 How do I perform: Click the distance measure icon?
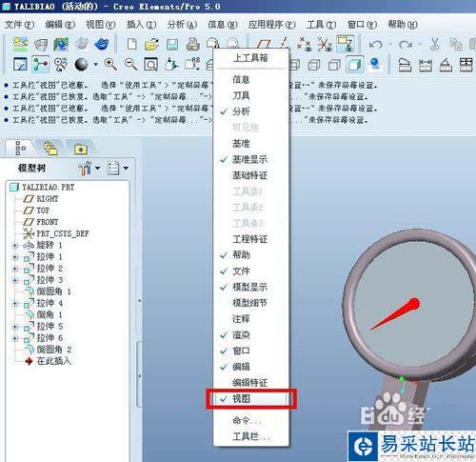click(x=426, y=65)
